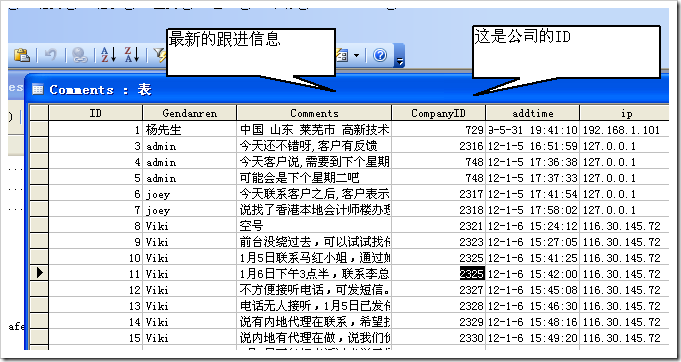Click comment 可能会是下个星期二吧

pyautogui.click(x=314, y=178)
